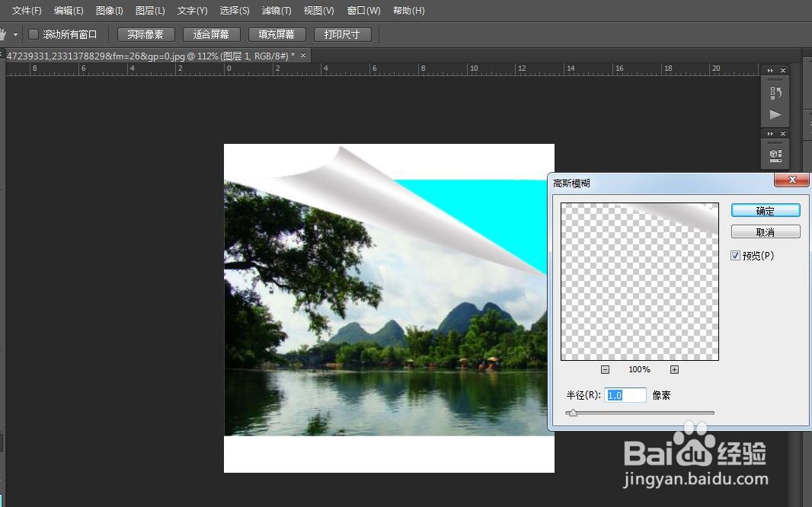The image size is (812, 507).
Task: Expand the Hand tool preset dropdown arrow
Action: pyautogui.click(x=15, y=35)
